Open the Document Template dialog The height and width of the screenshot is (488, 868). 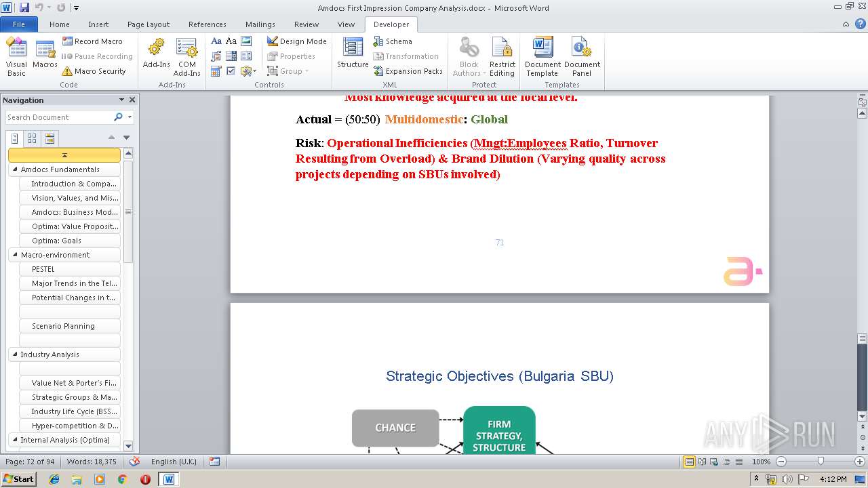[x=542, y=57]
